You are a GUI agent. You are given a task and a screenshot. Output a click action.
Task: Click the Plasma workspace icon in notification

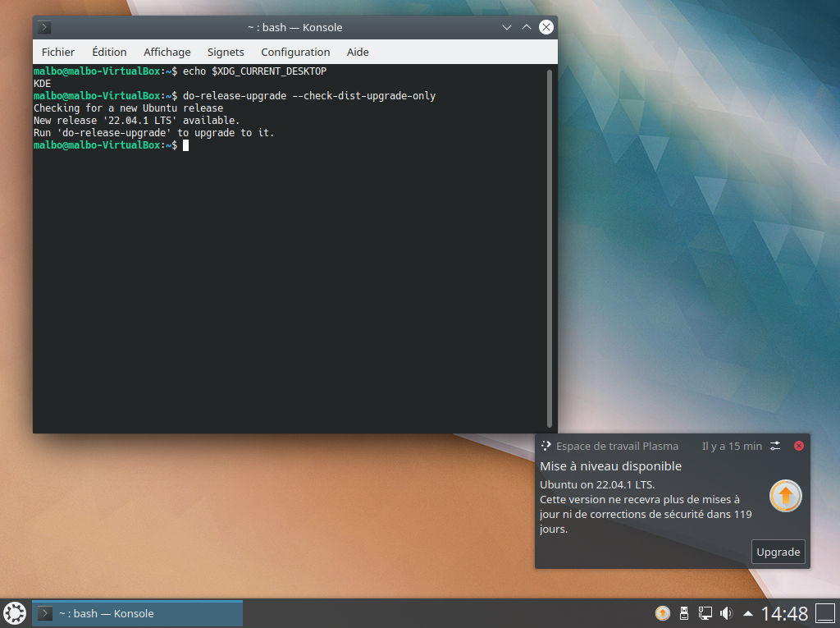(546, 446)
